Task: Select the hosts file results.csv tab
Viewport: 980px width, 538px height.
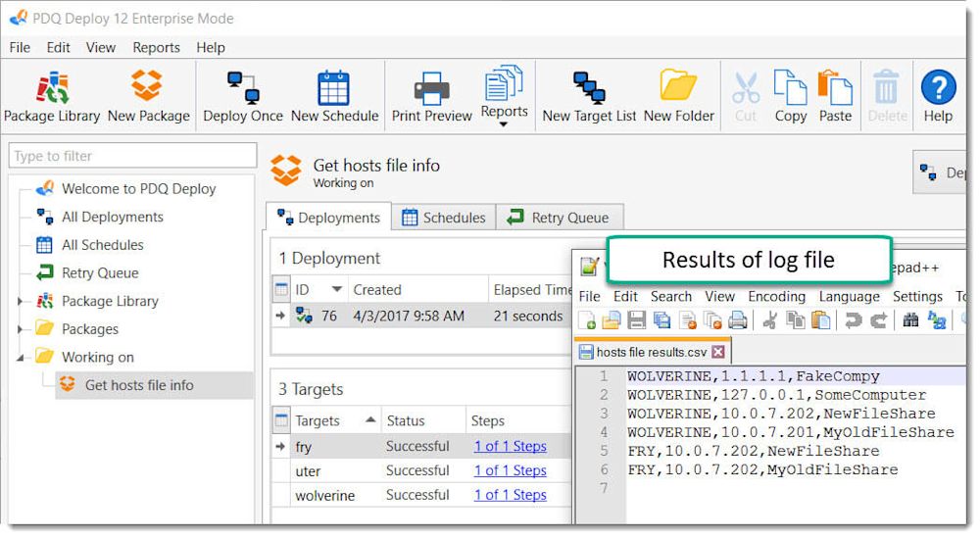Action: (652, 352)
